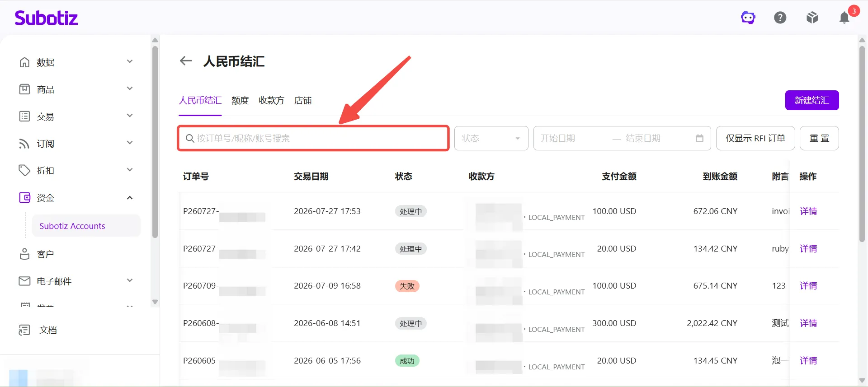Click the 支付金额 column header
This screenshot has width=868, height=387.
click(619, 176)
